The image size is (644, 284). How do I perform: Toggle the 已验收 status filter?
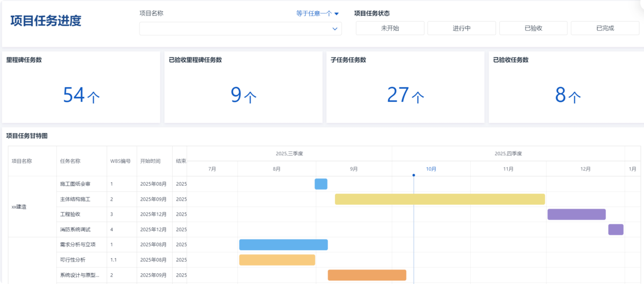(533, 28)
